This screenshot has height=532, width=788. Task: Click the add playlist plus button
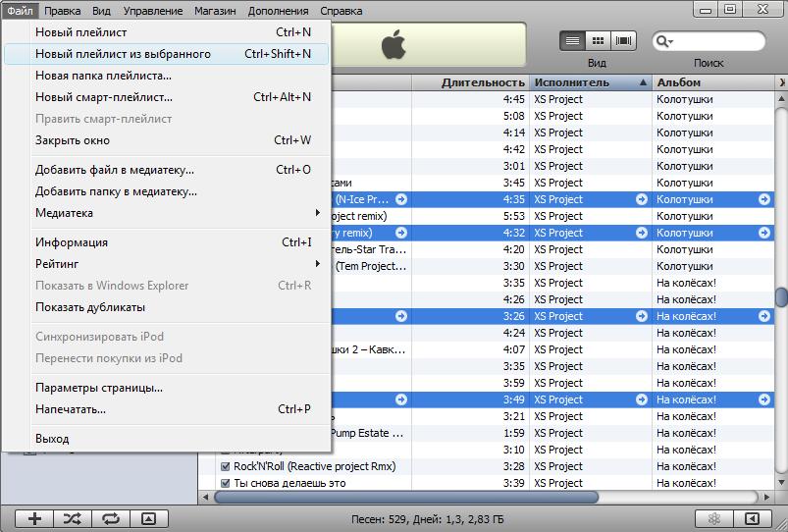pyautogui.click(x=34, y=518)
